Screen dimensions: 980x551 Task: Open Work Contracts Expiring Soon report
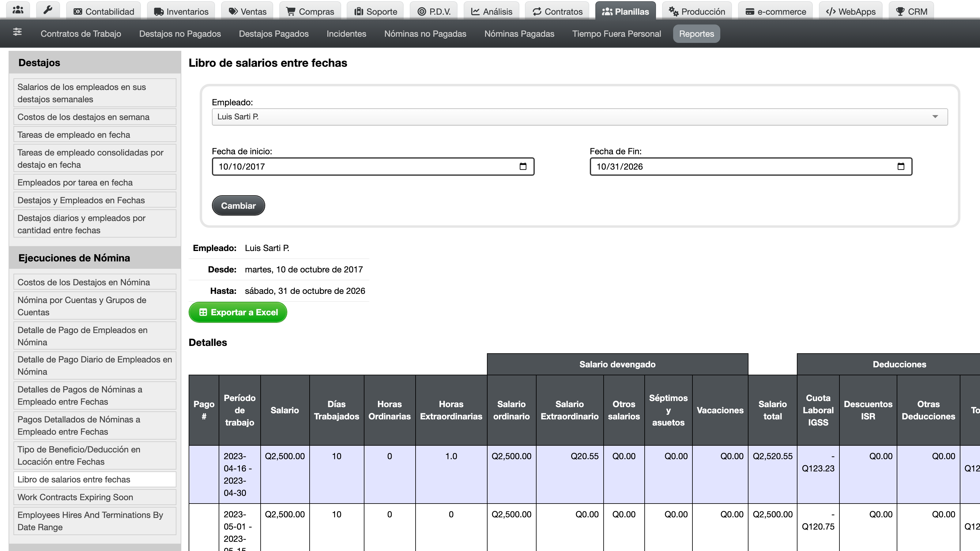pos(95,497)
